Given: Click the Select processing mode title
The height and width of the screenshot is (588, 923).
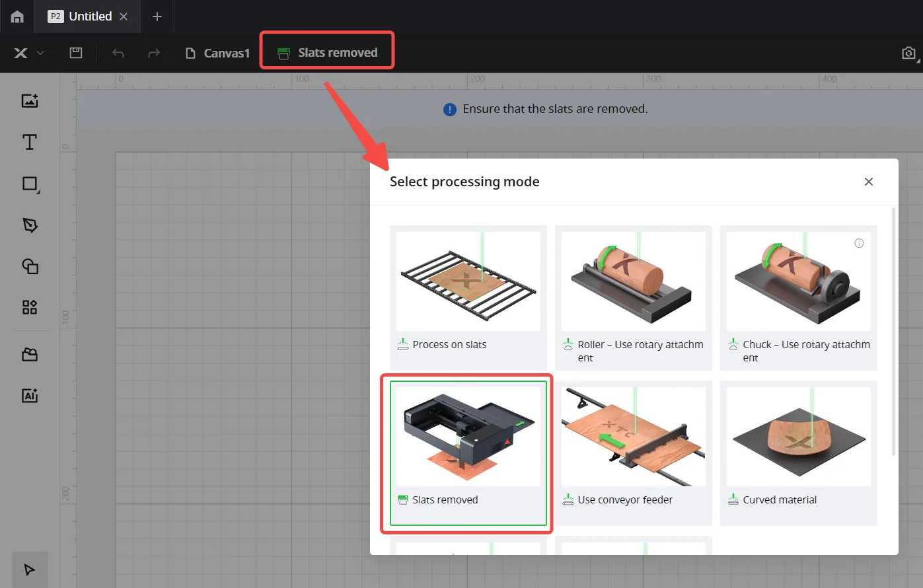Looking at the screenshot, I should coord(464,182).
